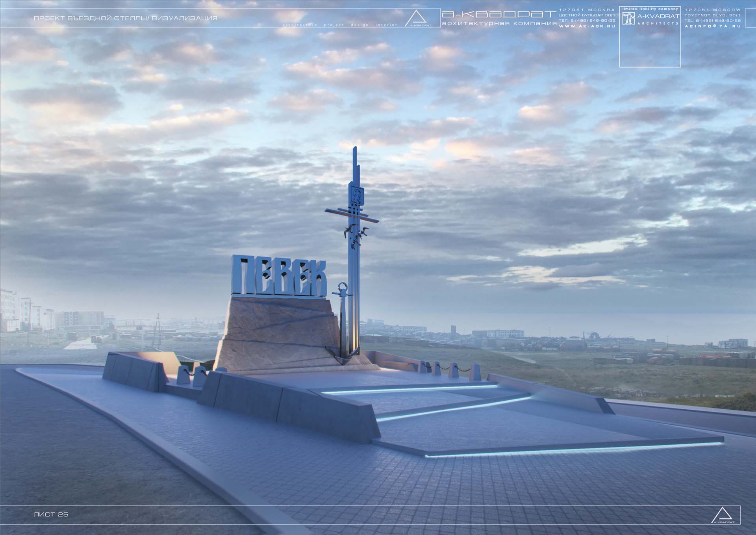
Task: Click the word interior in the header
Action: click(x=386, y=25)
